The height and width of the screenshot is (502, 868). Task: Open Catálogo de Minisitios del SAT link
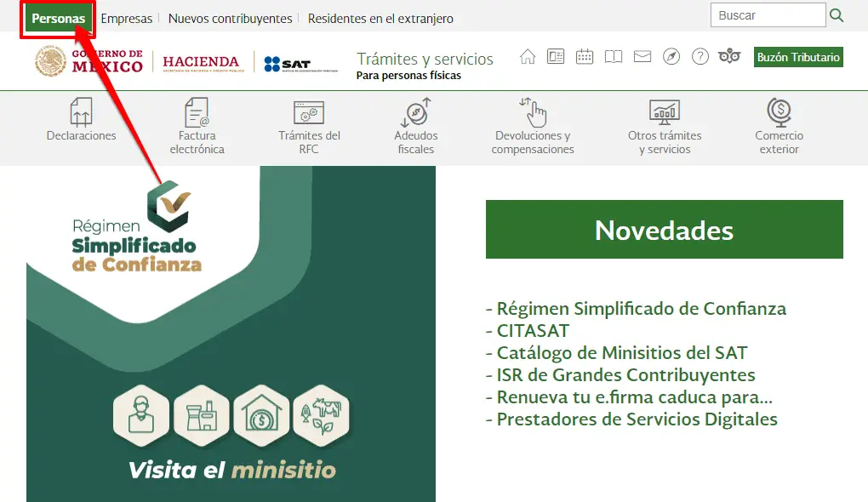click(x=622, y=352)
